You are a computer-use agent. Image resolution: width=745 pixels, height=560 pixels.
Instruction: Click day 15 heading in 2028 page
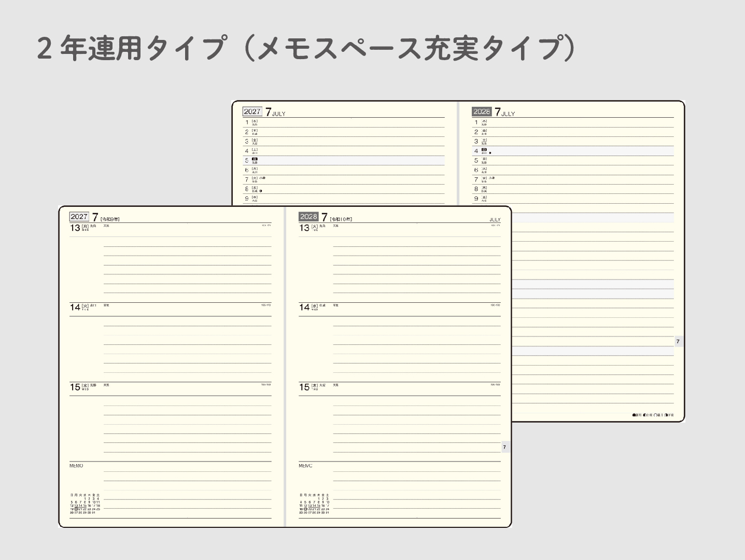click(x=304, y=387)
